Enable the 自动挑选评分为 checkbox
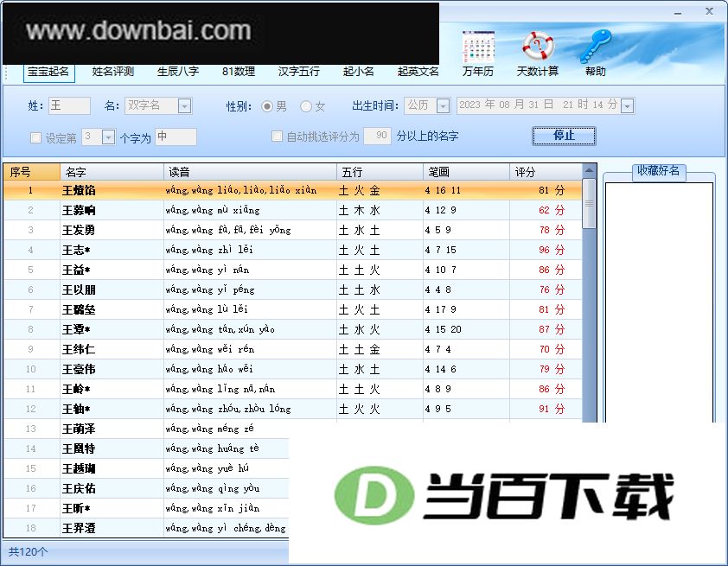The image size is (728, 566). click(x=277, y=136)
